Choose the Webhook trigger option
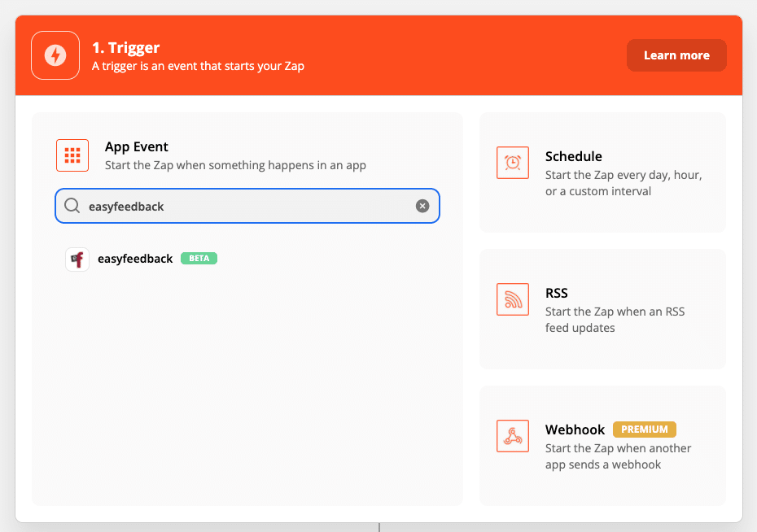Screen dimensions: 757x532 point(602,446)
